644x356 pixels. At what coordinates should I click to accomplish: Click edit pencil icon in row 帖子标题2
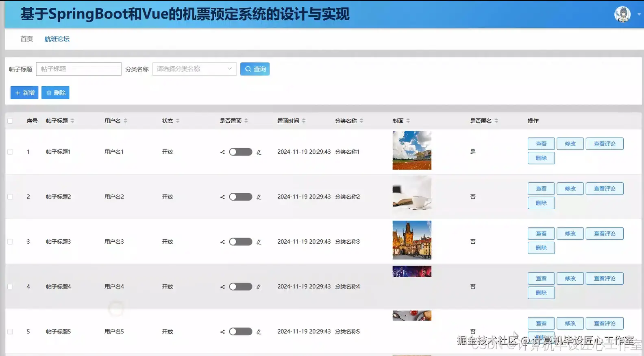[x=259, y=197]
